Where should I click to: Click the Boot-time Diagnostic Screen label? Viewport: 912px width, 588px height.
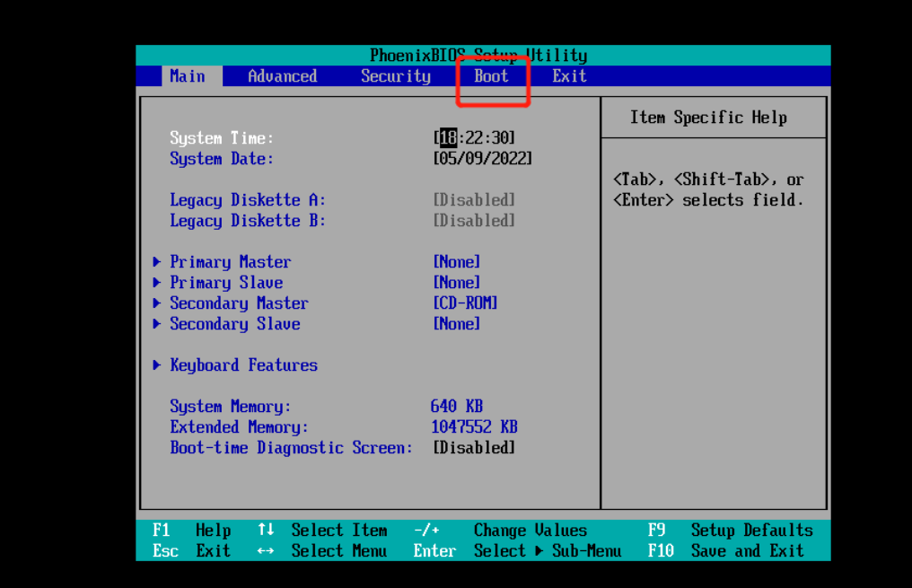(x=292, y=448)
